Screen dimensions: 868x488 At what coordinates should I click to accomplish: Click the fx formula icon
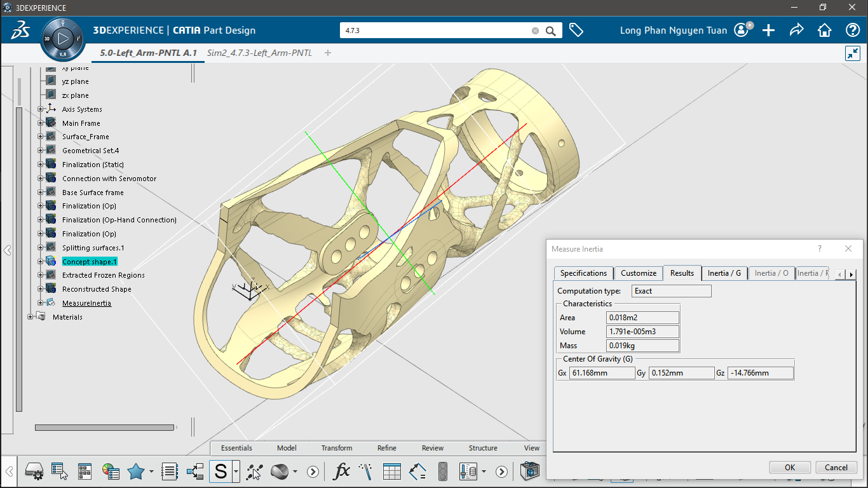coord(342,471)
